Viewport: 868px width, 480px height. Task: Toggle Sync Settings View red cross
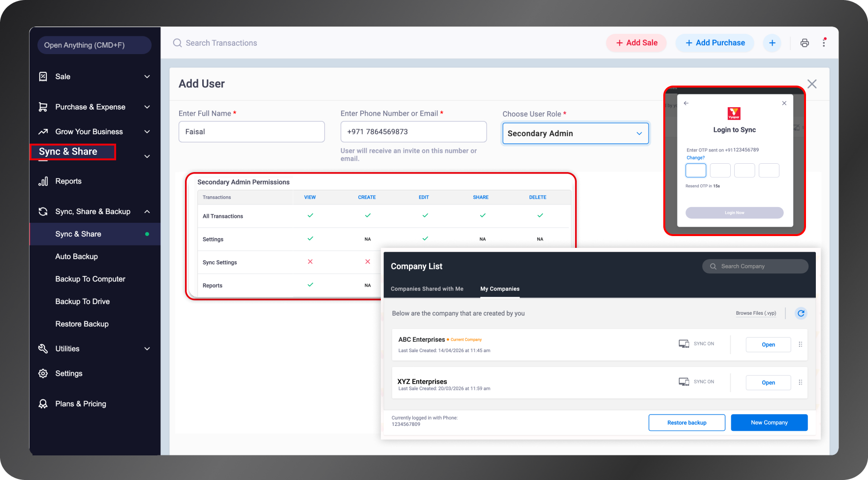click(310, 262)
